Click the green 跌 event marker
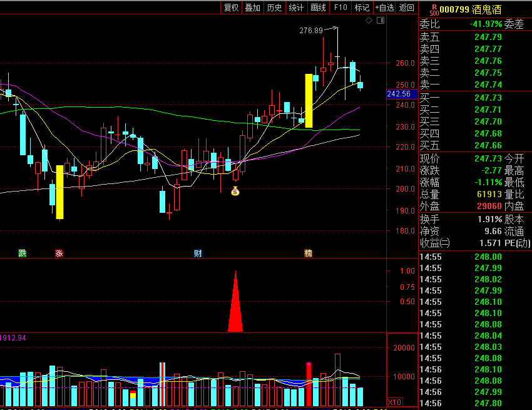This screenshot has height=410, width=532. [x=23, y=253]
